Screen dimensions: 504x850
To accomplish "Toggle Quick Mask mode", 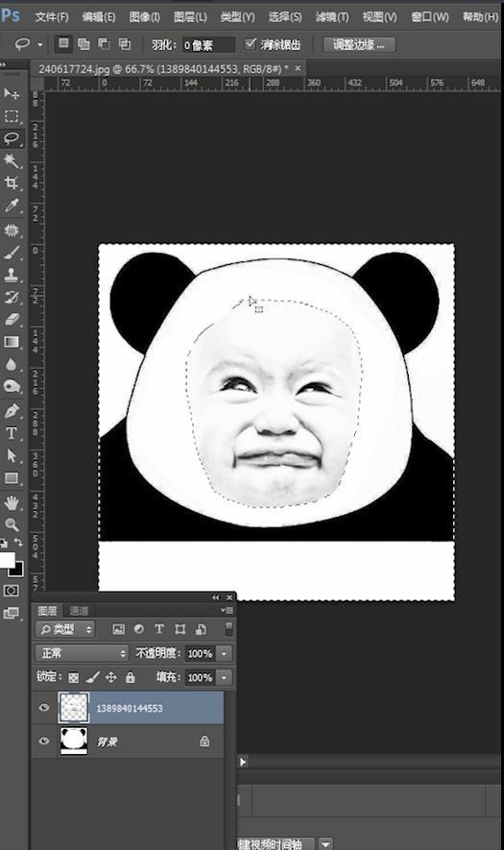I will tap(11, 591).
